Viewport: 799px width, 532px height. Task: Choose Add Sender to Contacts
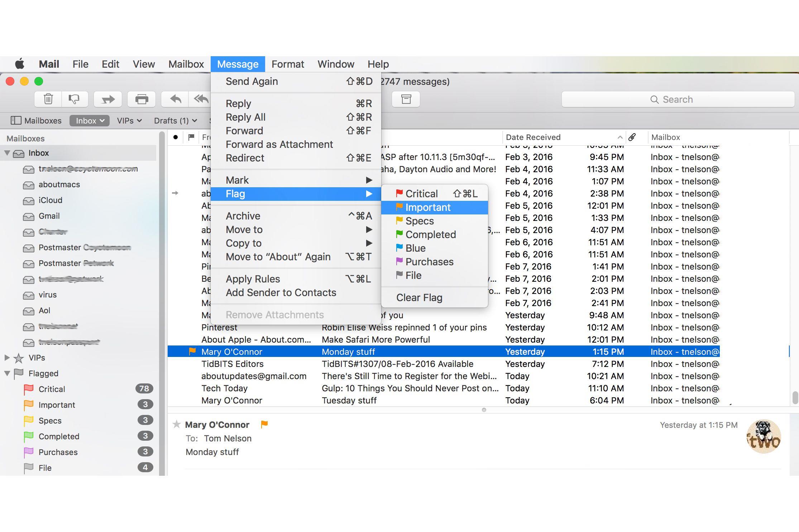(x=296, y=292)
